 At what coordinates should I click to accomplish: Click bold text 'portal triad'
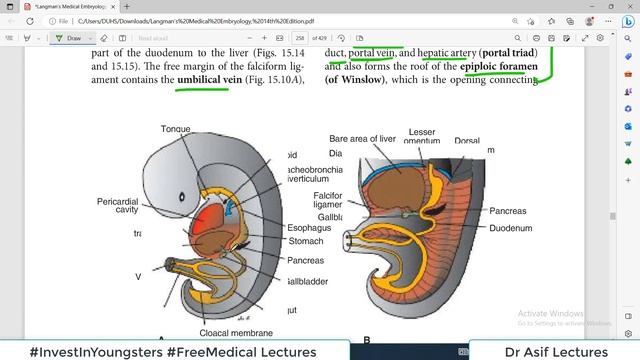(508, 53)
